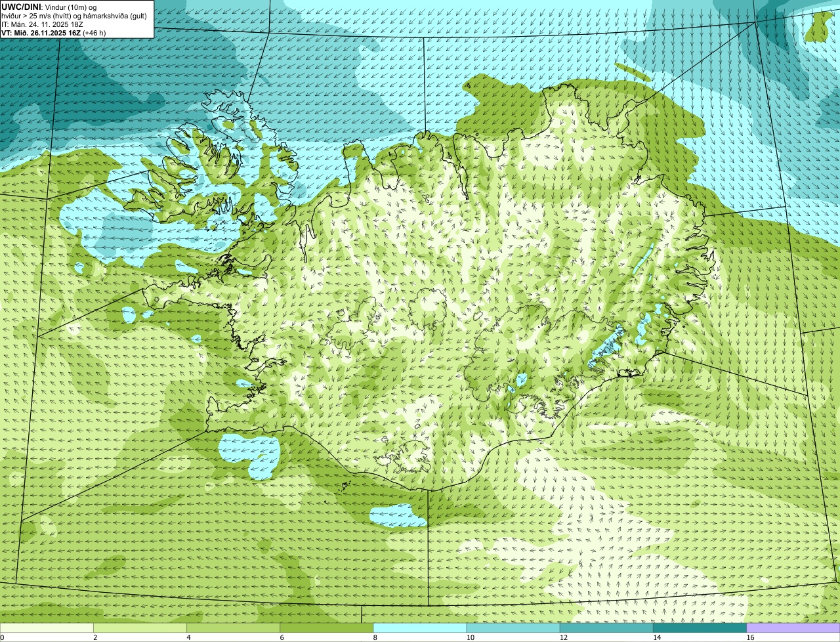Image resolution: width=840 pixels, height=642 pixels.
Task: Select the purple above-16 m/s legend swatch
Action: pos(793,628)
